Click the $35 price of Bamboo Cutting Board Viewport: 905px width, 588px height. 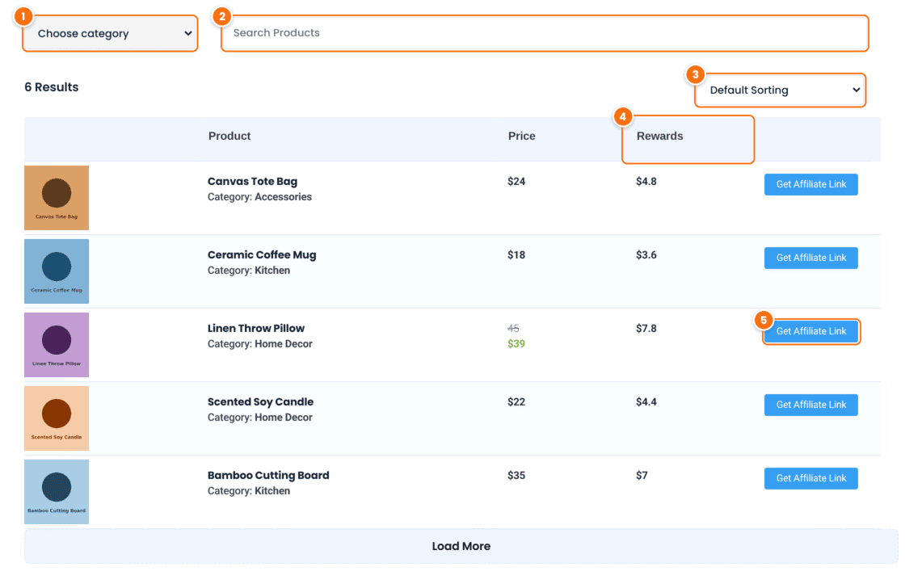[x=516, y=476]
